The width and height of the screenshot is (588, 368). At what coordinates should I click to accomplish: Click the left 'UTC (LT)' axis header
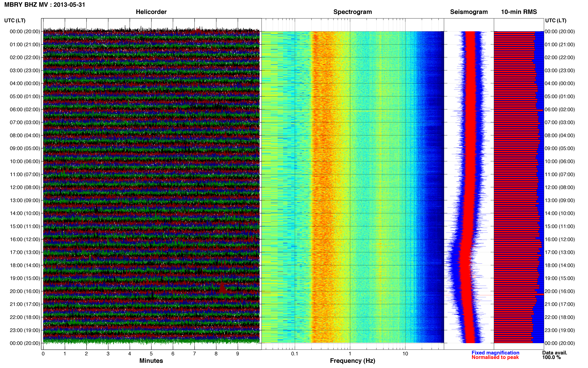[x=15, y=20]
